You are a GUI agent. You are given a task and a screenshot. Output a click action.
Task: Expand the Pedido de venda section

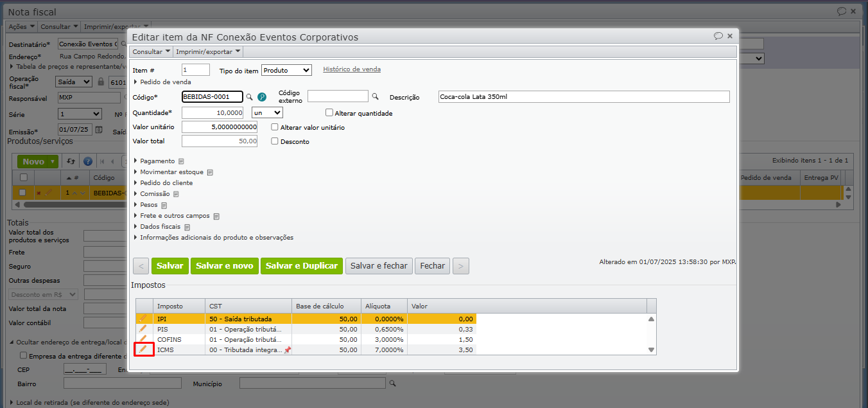pyautogui.click(x=162, y=82)
